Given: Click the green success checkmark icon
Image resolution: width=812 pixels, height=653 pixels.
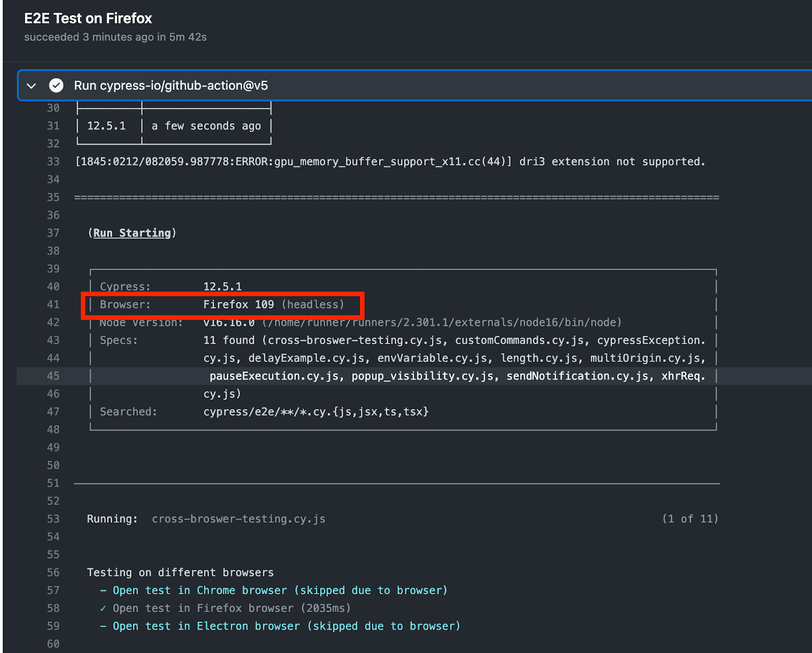Looking at the screenshot, I should point(56,85).
